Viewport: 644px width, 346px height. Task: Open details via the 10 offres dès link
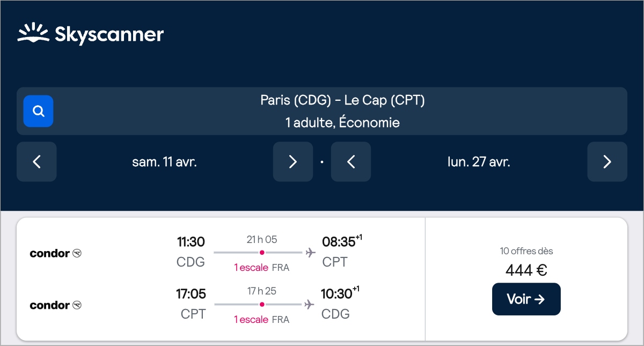point(526,251)
